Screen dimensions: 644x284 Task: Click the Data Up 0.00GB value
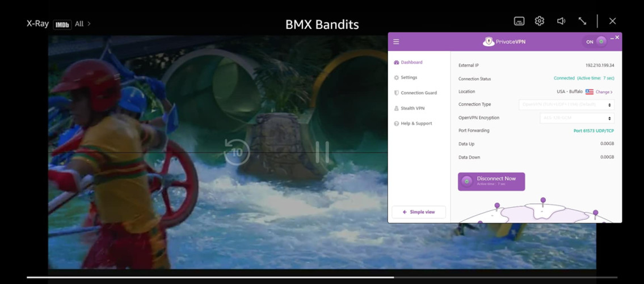[607, 144]
